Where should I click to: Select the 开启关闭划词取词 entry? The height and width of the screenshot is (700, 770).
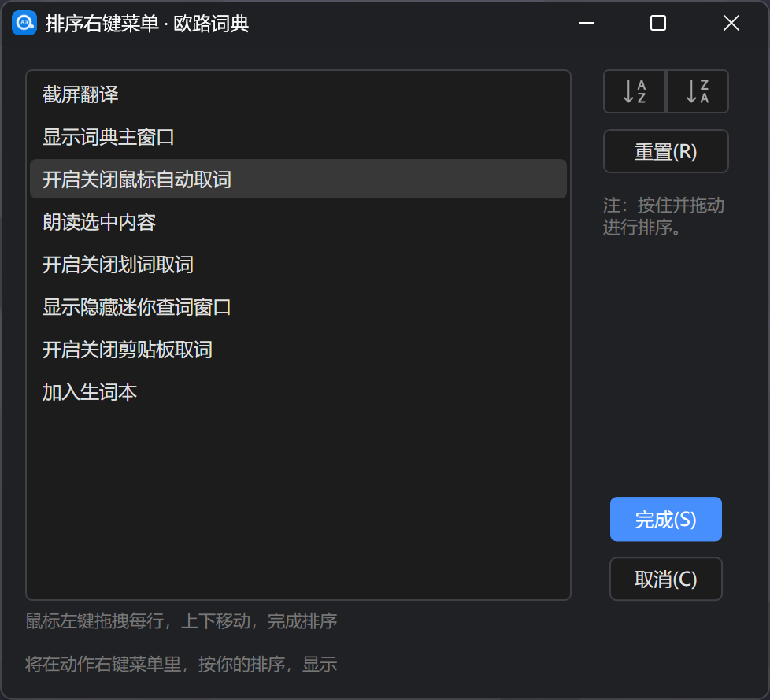tap(298, 265)
